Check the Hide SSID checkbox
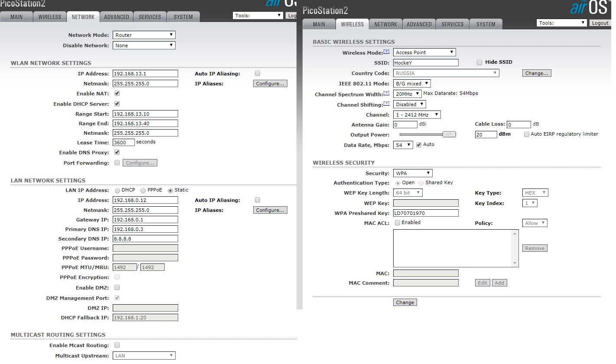This screenshot has height=364, width=616. click(x=479, y=62)
